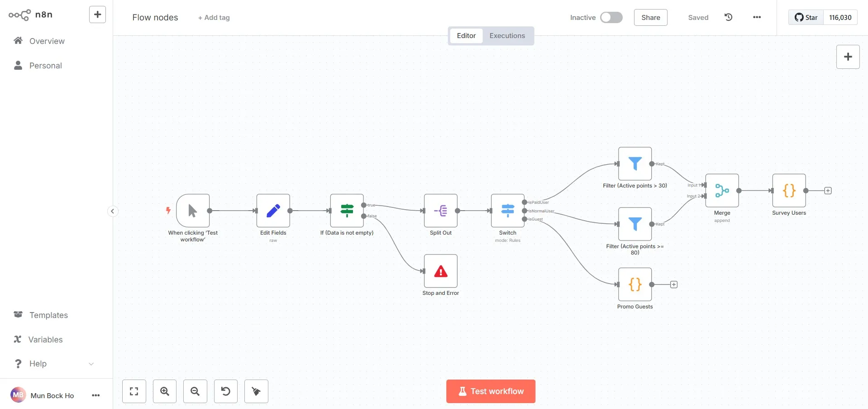868x409 pixels.
Task: Click the Saved status text
Action: (x=698, y=18)
